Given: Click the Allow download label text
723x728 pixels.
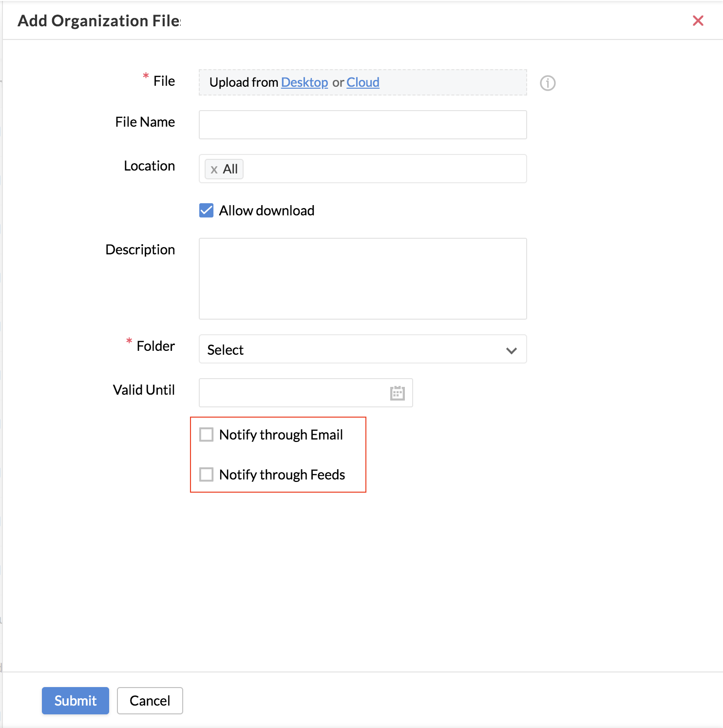Looking at the screenshot, I should click(x=266, y=211).
